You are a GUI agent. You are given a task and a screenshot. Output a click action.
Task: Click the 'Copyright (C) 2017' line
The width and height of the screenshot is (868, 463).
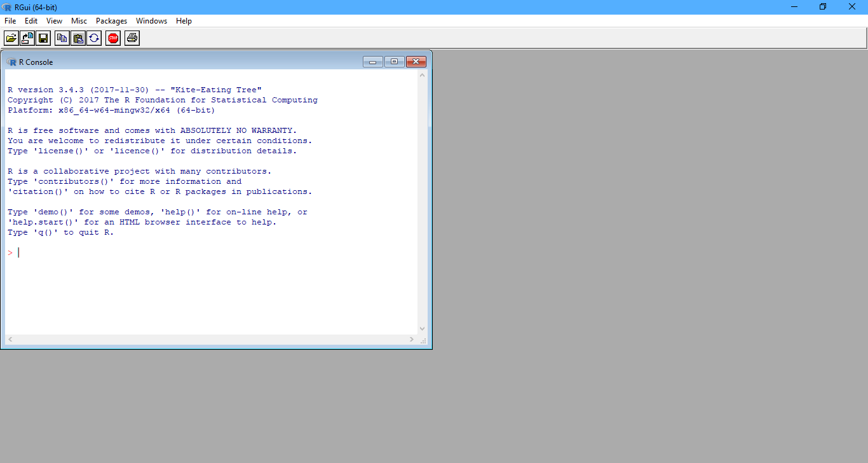point(163,100)
